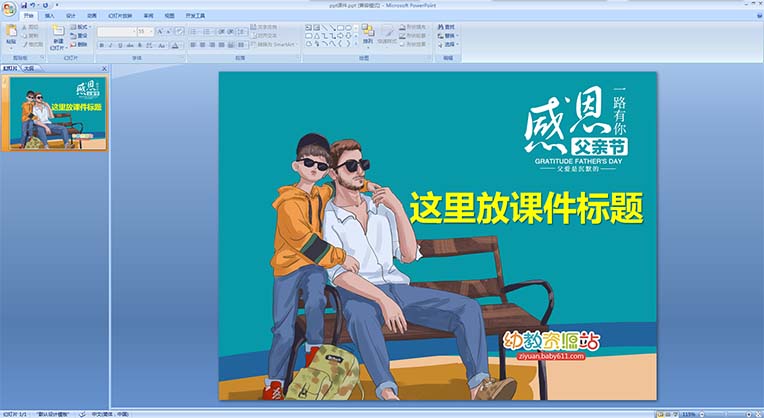The width and height of the screenshot is (764, 418).
Task: Open the 动画 (Animations) ribbon tab
Action: [92, 16]
